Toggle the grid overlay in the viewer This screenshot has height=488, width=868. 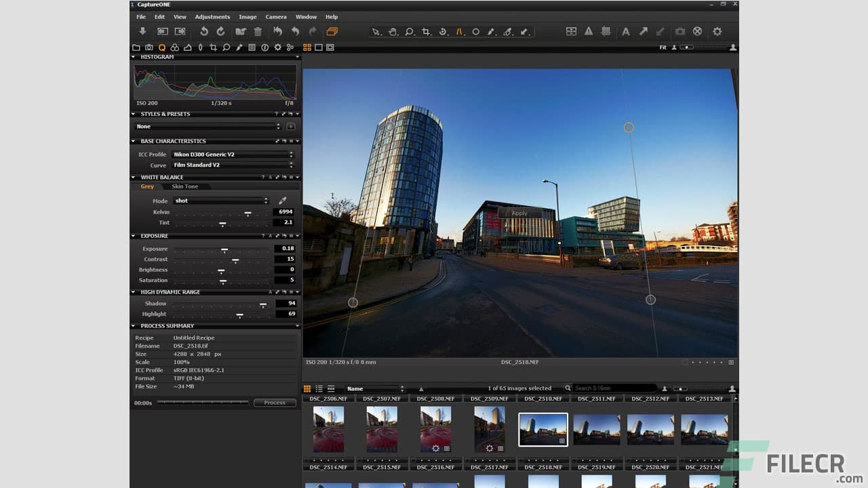point(606,31)
